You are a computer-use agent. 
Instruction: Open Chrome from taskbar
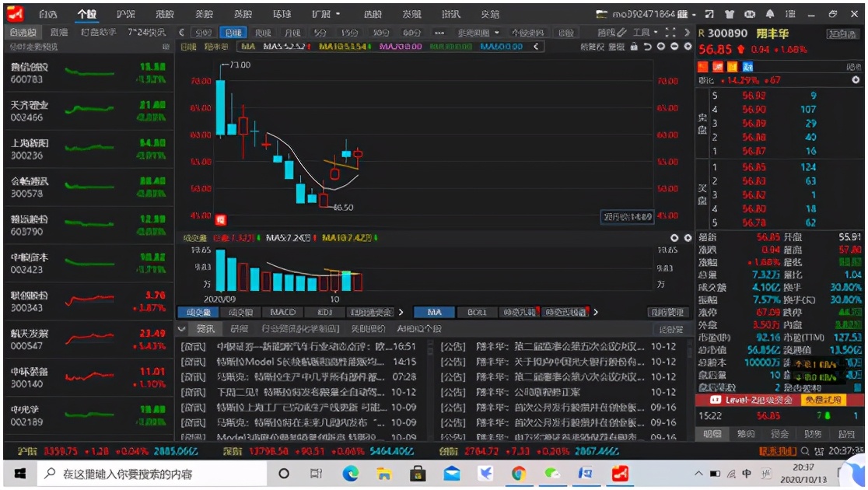click(519, 474)
